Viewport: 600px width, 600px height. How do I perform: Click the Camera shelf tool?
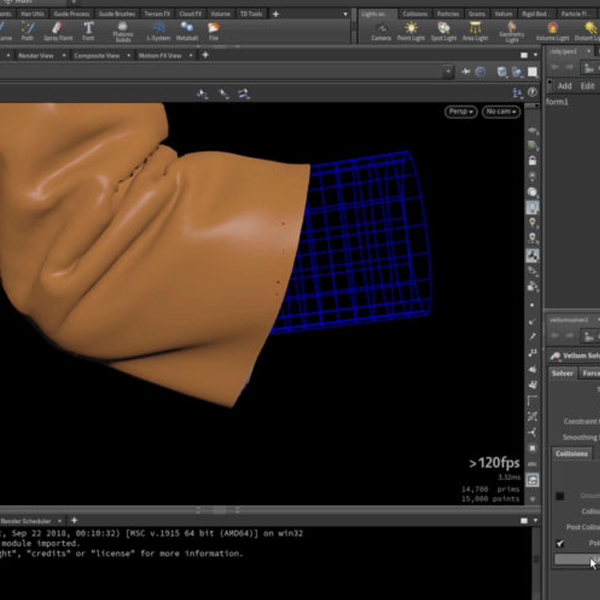381,30
